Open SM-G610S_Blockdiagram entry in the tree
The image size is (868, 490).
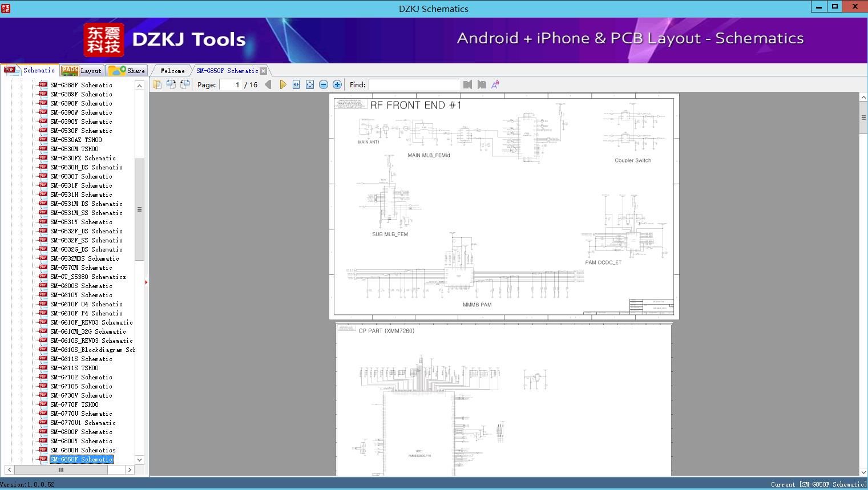[x=92, y=350]
